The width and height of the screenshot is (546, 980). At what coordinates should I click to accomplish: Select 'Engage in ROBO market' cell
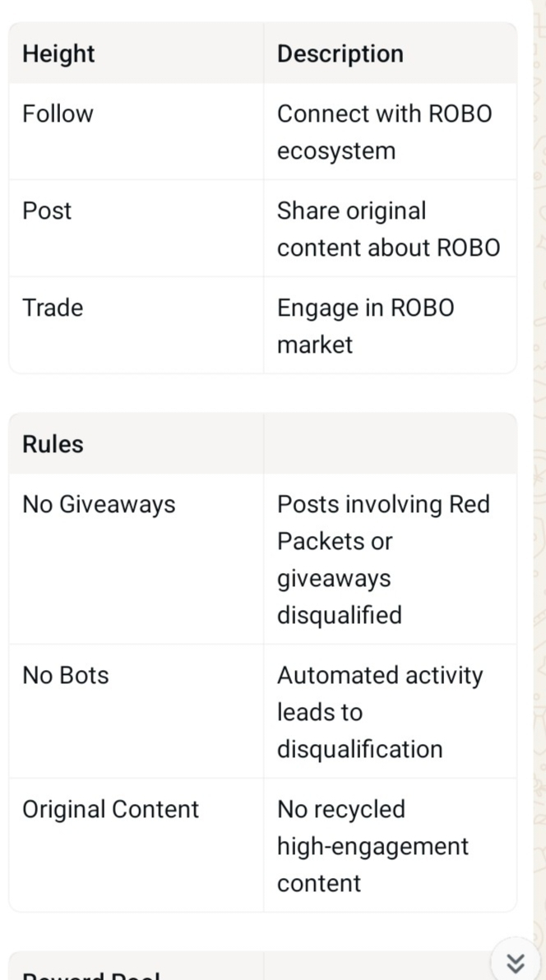(365, 326)
